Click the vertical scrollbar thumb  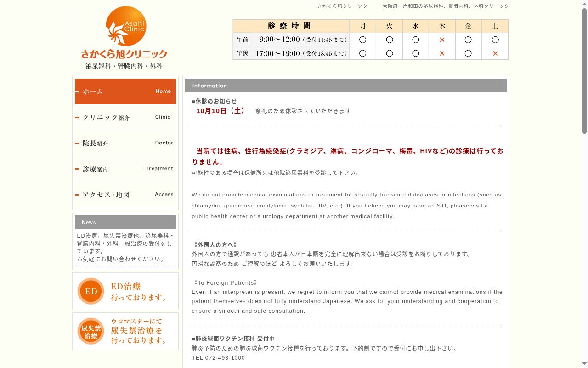click(x=584, y=71)
